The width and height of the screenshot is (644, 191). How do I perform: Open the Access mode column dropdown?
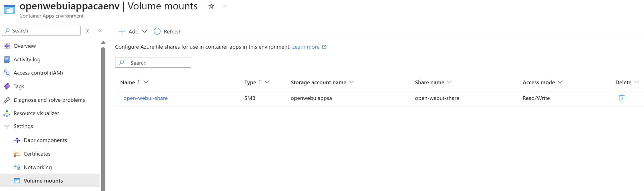(560, 82)
